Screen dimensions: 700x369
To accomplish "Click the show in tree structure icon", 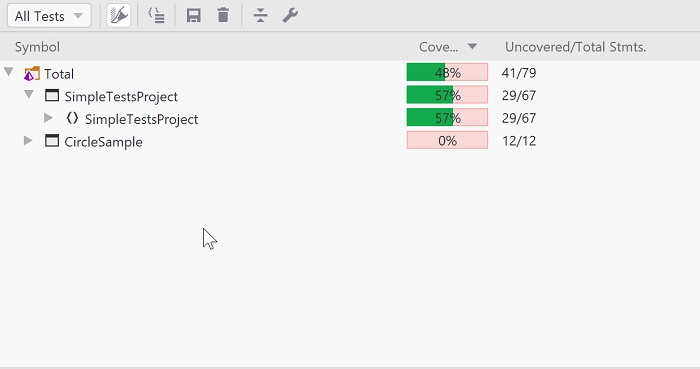I will (156, 16).
